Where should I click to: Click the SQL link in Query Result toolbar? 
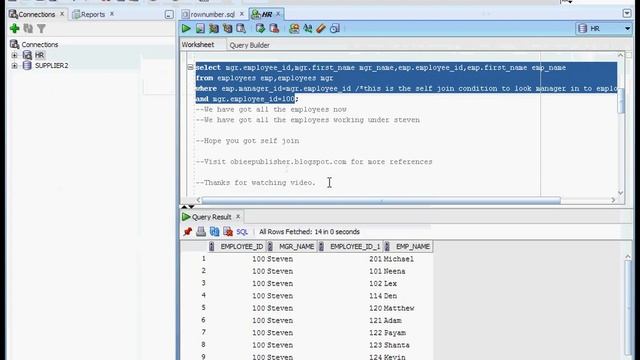click(x=242, y=231)
